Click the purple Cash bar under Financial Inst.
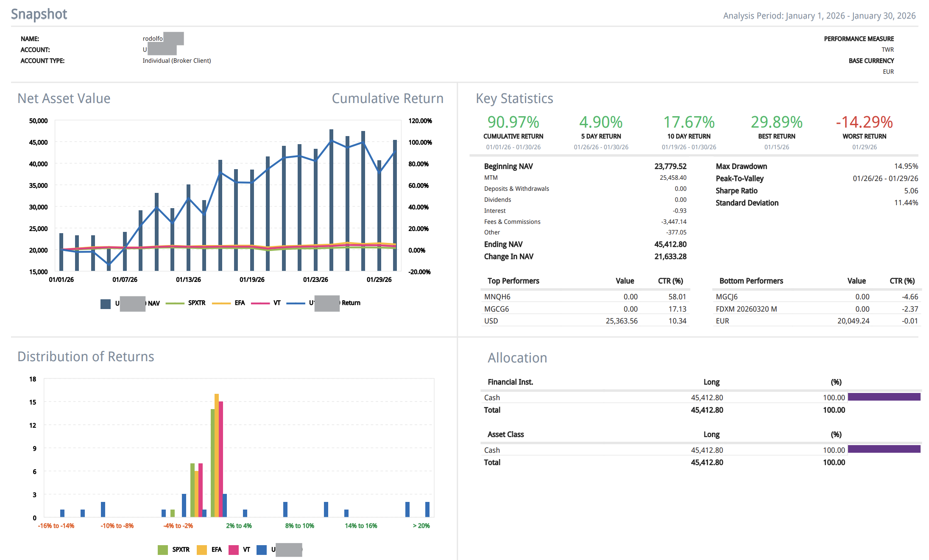Screen dimensions: 929x560 click(x=884, y=397)
